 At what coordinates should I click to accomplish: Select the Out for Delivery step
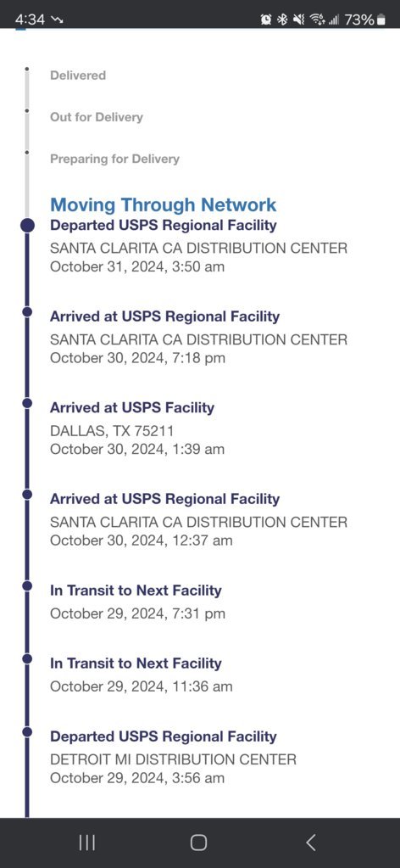97,117
